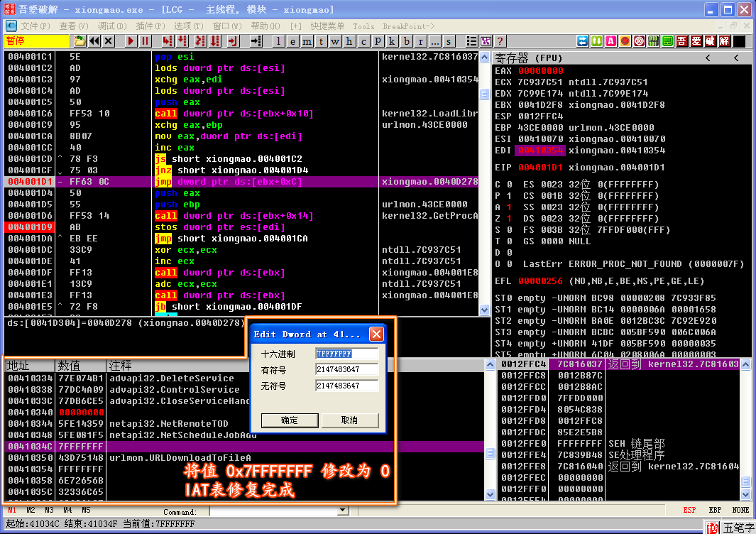Open the 查看(V) menu
756x534 pixels.
click(74, 26)
